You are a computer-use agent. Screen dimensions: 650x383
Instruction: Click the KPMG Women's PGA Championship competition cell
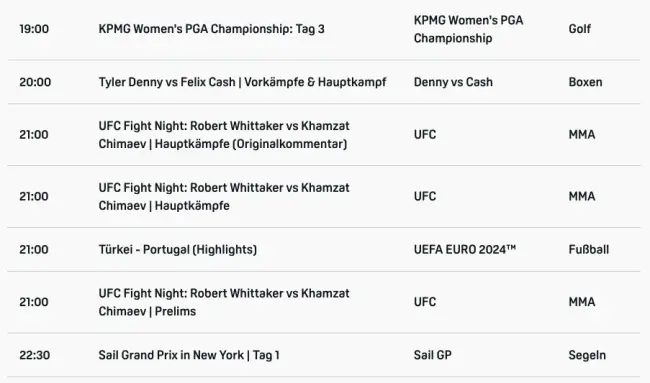[468, 29]
